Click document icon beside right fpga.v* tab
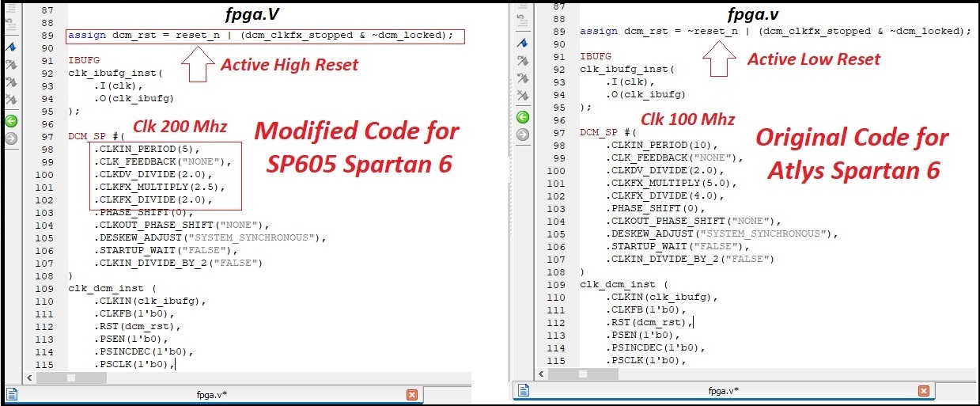The width and height of the screenshot is (980, 406). 523,390
